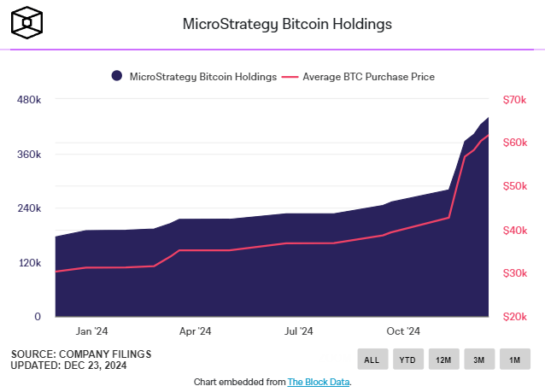Select the ALL time range button

(372, 360)
